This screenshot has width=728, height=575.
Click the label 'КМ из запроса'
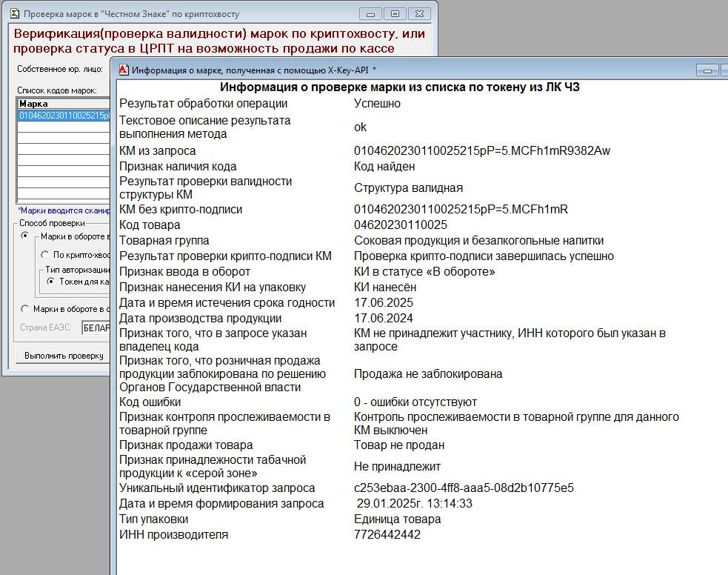[x=158, y=151]
